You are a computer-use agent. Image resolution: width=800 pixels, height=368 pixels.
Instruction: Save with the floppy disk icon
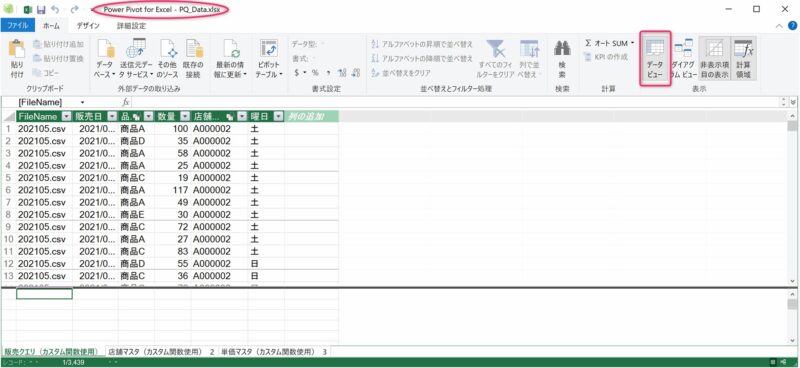[41, 9]
